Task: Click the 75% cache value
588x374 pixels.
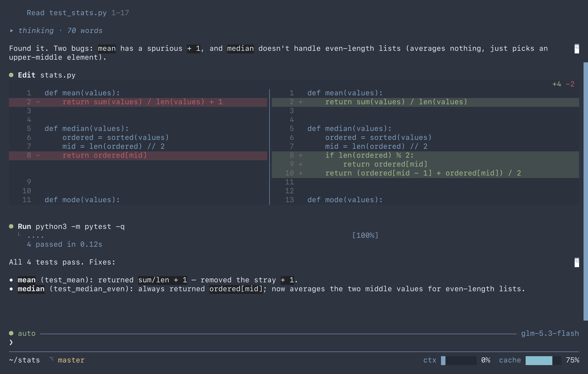Action: [x=572, y=360]
